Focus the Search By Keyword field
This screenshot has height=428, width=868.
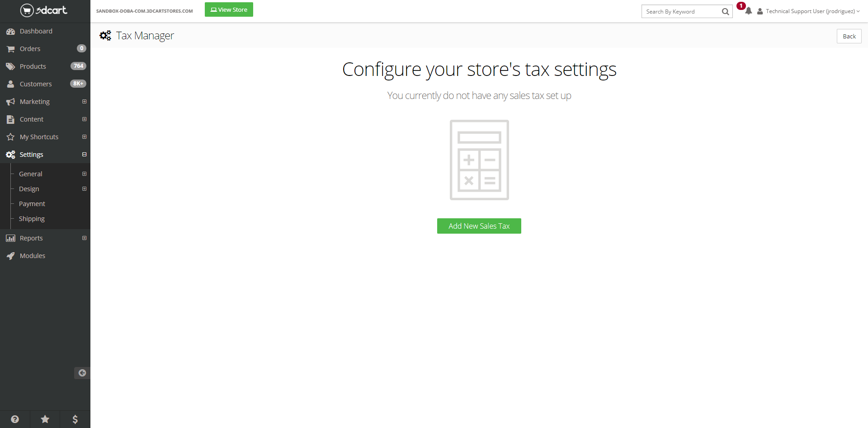point(681,12)
